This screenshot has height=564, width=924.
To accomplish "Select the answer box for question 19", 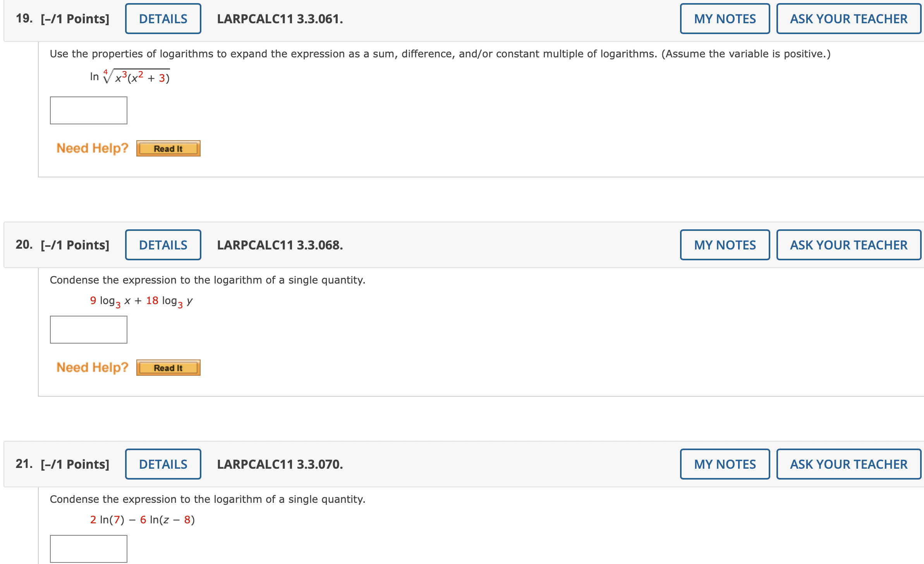I will 88,110.
